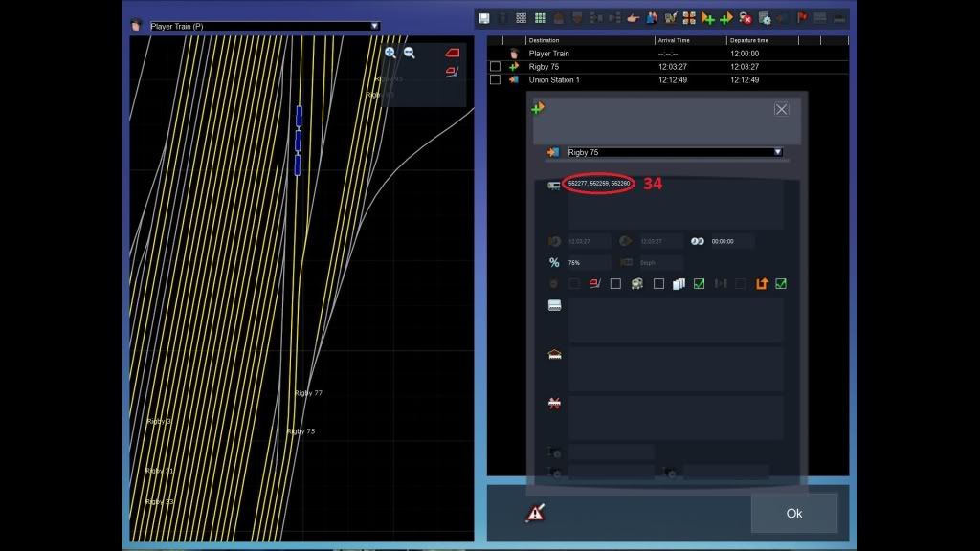The image size is (980, 551).
Task: Uncheck green checkbox beside stacked pages icon
Action: [699, 283]
